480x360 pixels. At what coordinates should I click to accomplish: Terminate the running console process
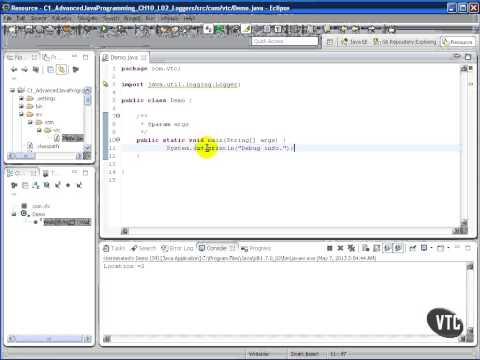coord(330,248)
